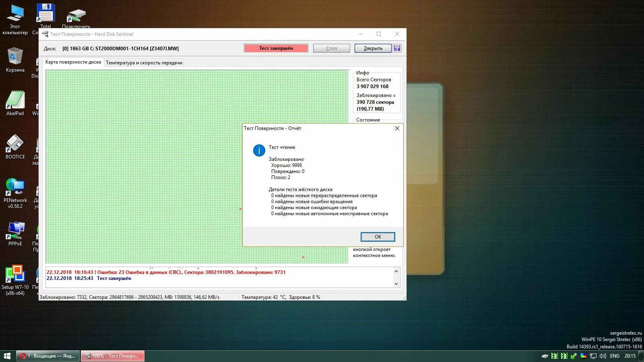Confirm the report dialog with OK
This screenshot has height=362, width=644.
point(378,237)
